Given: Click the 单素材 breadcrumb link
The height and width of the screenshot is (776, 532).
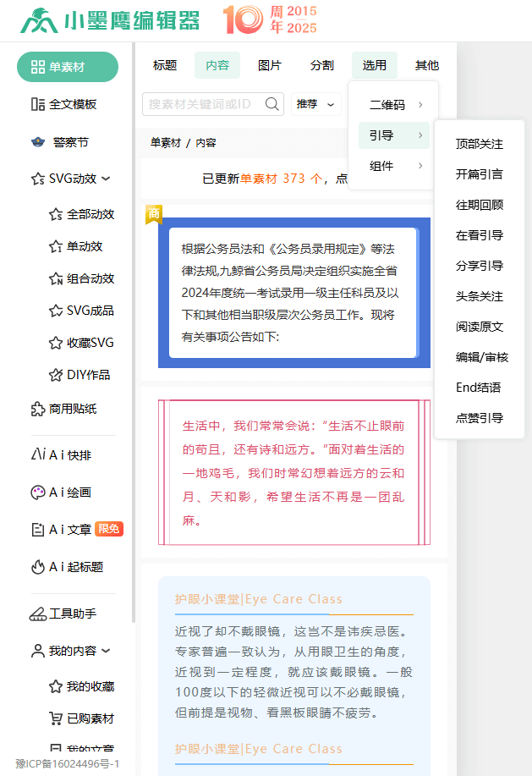Looking at the screenshot, I should click(x=165, y=143).
